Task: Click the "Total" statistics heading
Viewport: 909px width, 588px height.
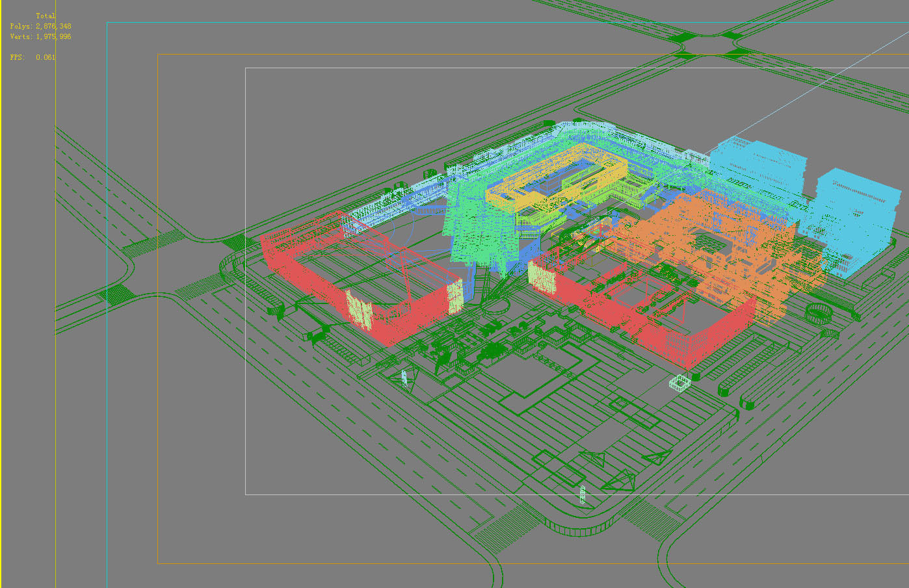Action: coord(46,16)
